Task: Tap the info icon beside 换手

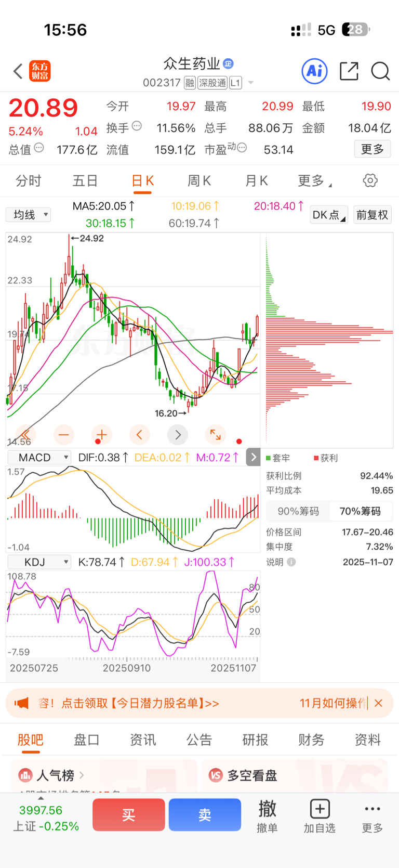Action: click(137, 125)
